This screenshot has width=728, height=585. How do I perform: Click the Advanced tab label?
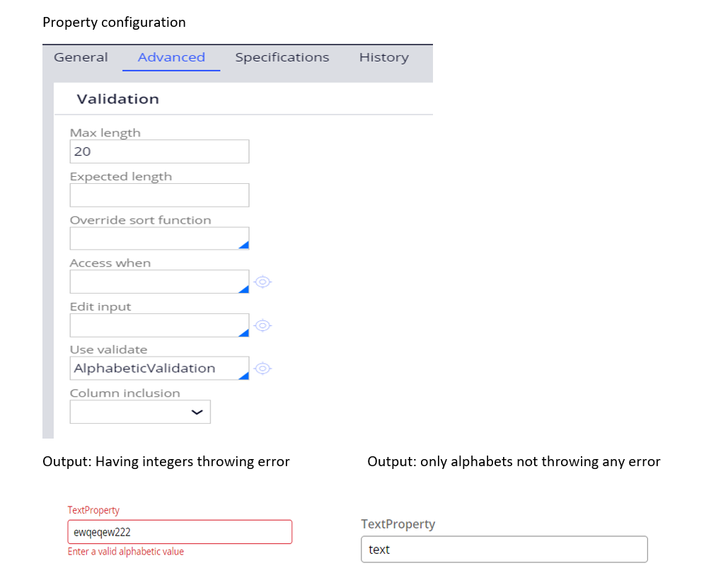click(171, 57)
